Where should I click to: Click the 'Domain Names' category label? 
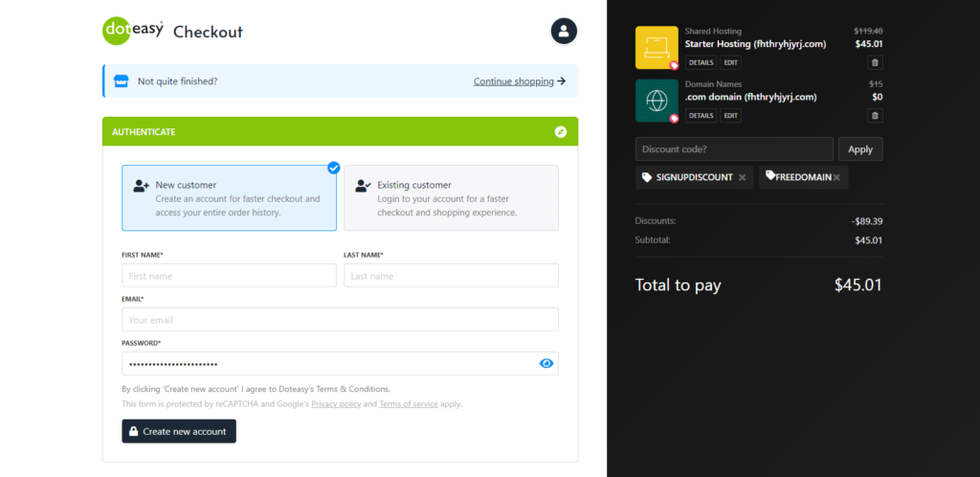[713, 83]
